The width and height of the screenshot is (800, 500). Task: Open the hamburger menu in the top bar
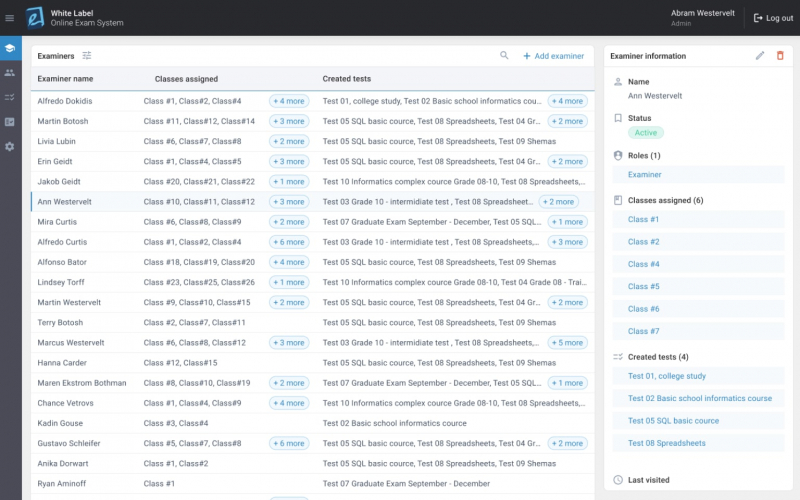pos(9,18)
